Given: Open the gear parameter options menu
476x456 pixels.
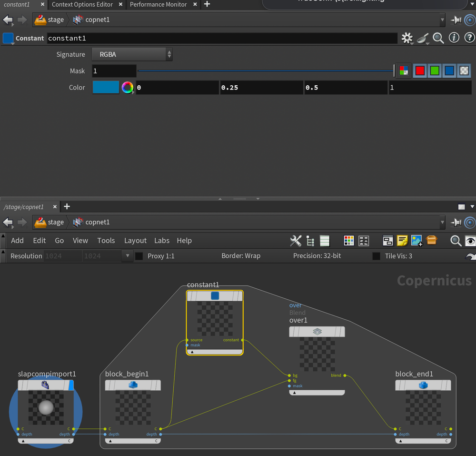Looking at the screenshot, I should pyautogui.click(x=407, y=38).
